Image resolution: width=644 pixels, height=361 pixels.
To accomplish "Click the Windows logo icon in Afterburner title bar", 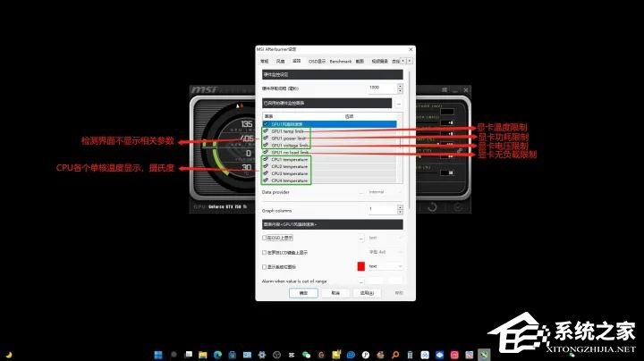I will coord(445,89).
